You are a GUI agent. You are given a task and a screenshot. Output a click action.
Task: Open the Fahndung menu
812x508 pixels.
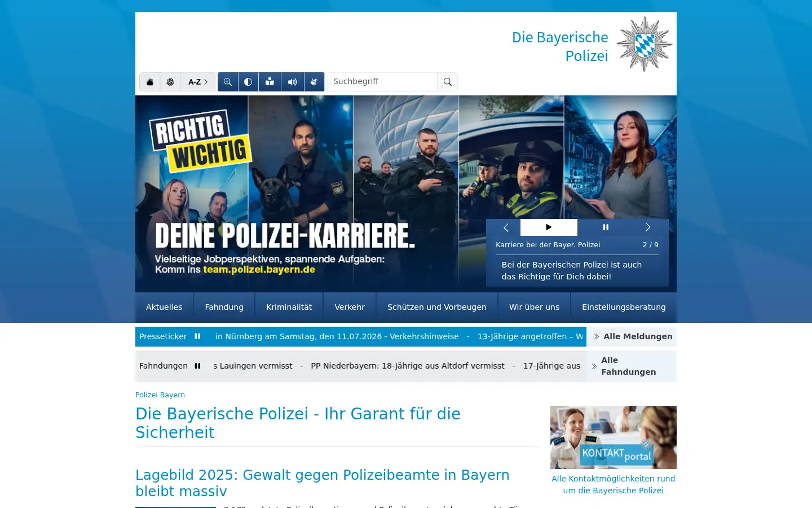(x=224, y=307)
